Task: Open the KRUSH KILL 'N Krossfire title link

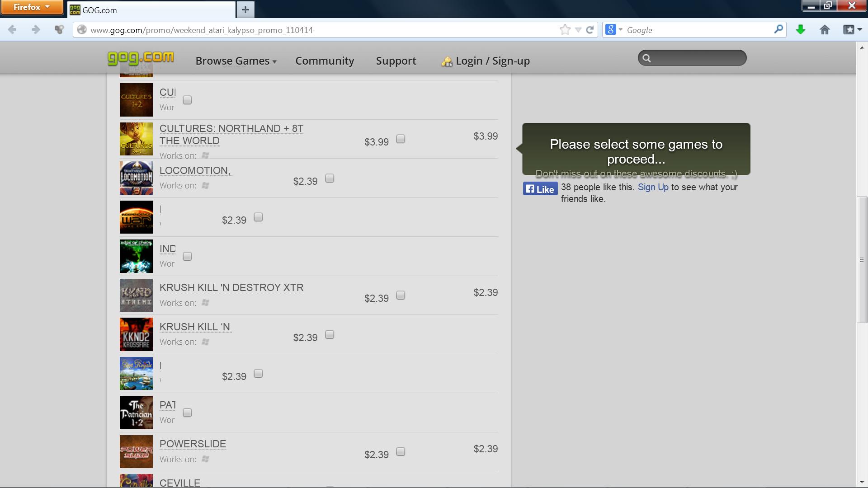Action: [195, 327]
